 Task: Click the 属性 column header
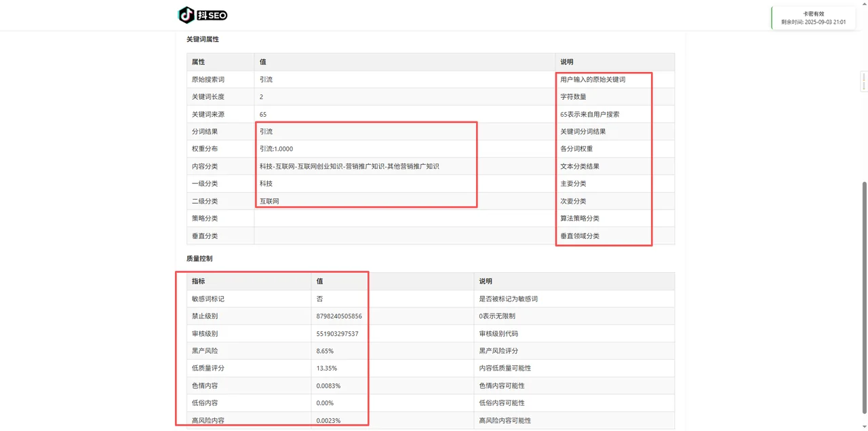pos(220,62)
